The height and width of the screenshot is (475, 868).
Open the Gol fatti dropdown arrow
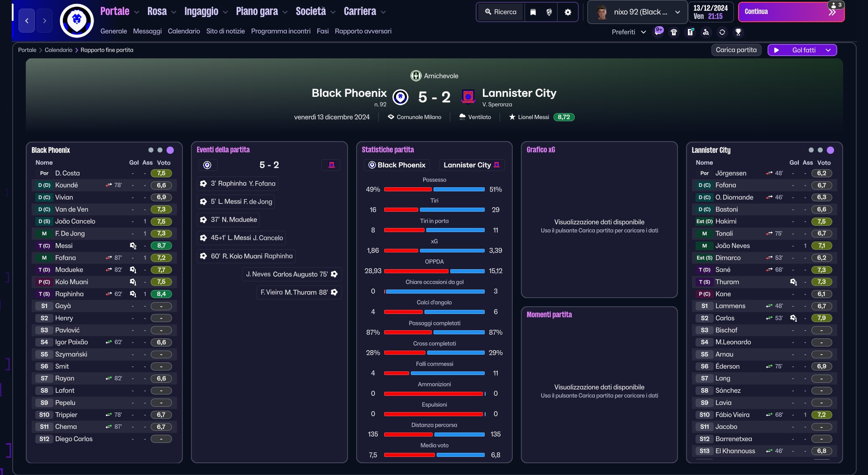[828, 50]
